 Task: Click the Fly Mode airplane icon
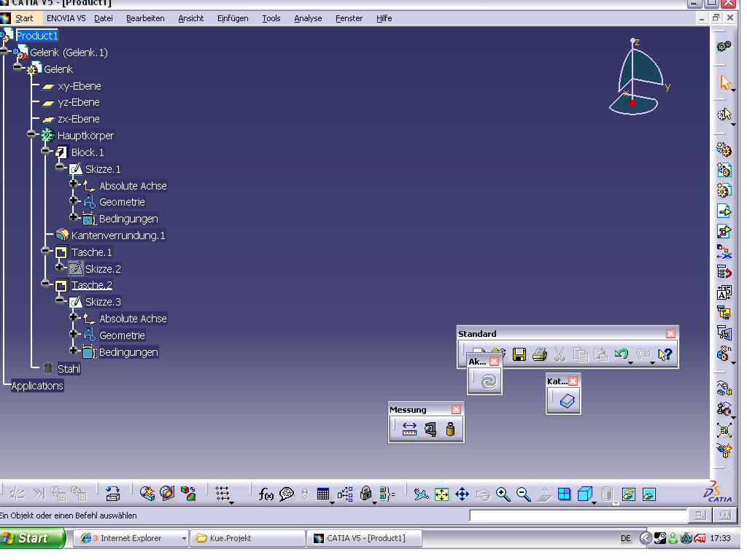tap(421, 494)
